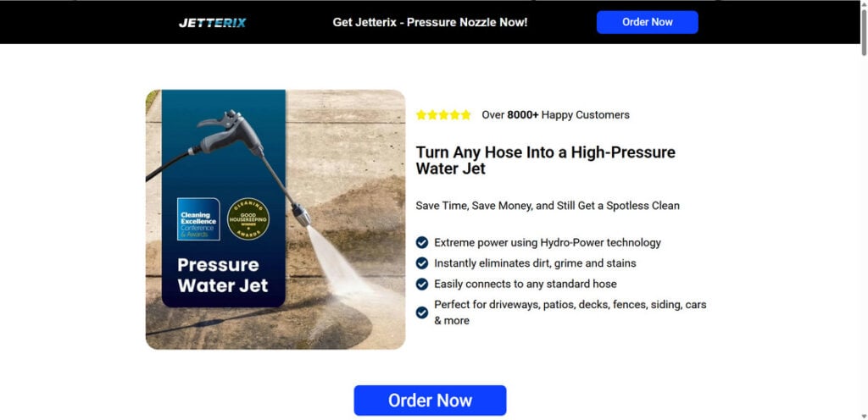
Task: Click checkmark icon beside eliminates dirt line
Action: (422, 263)
